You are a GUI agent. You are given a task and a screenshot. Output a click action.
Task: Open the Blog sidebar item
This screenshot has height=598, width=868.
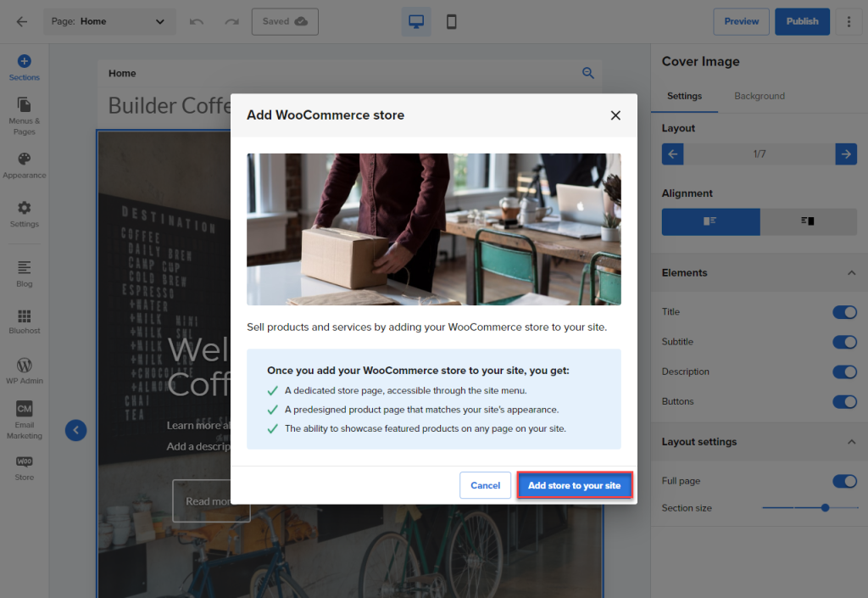pos(25,274)
